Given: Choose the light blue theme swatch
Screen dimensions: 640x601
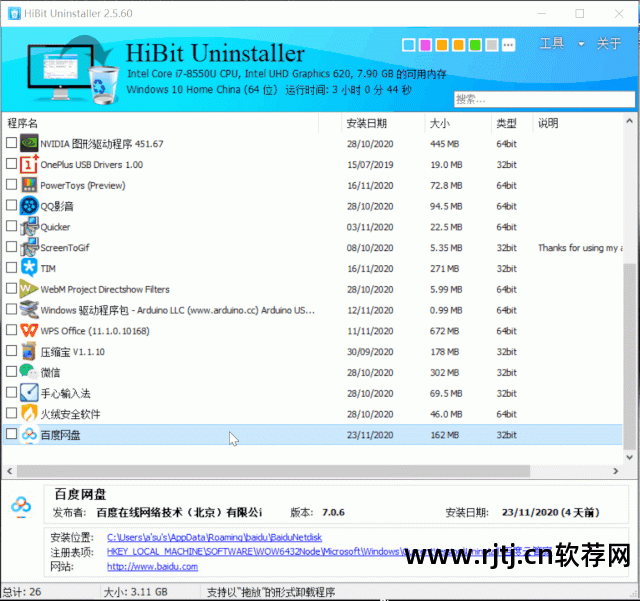Looking at the screenshot, I should 409,45.
